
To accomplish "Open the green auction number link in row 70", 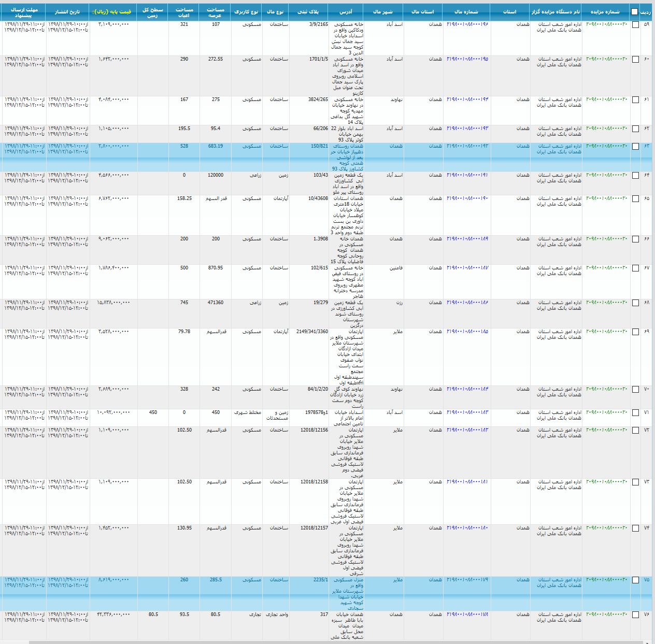I will coord(606,389).
